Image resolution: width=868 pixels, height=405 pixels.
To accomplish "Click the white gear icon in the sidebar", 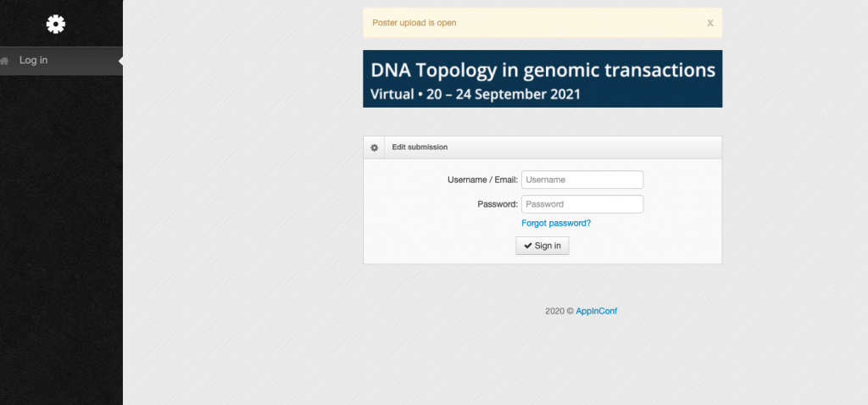I will click(x=55, y=24).
